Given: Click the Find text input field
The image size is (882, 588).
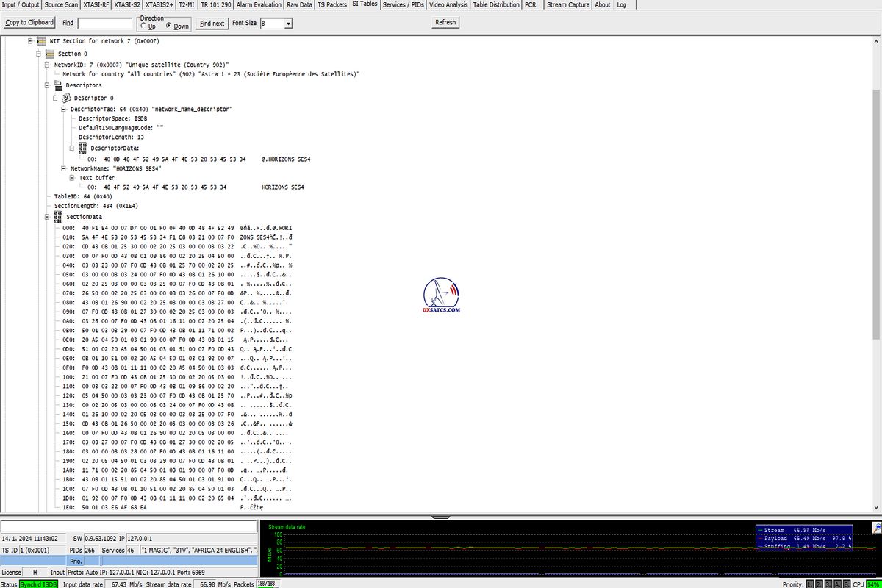Looking at the screenshot, I should pos(104,24).
